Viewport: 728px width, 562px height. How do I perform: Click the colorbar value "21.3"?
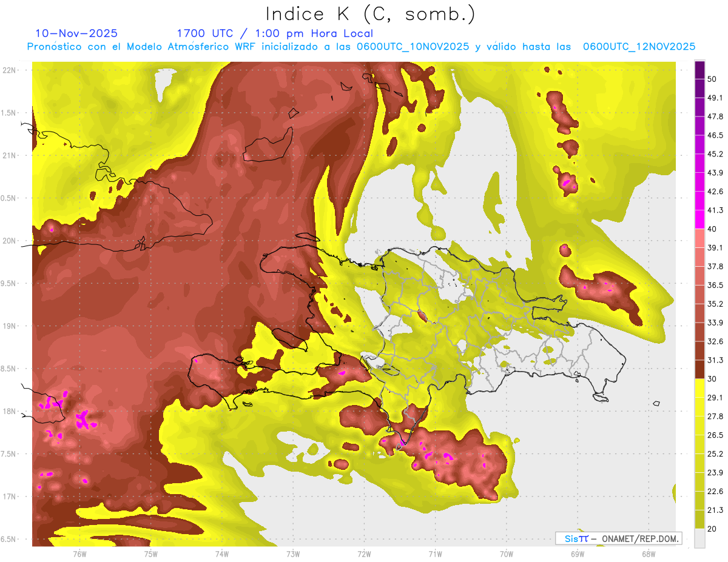tap(715, 510)
